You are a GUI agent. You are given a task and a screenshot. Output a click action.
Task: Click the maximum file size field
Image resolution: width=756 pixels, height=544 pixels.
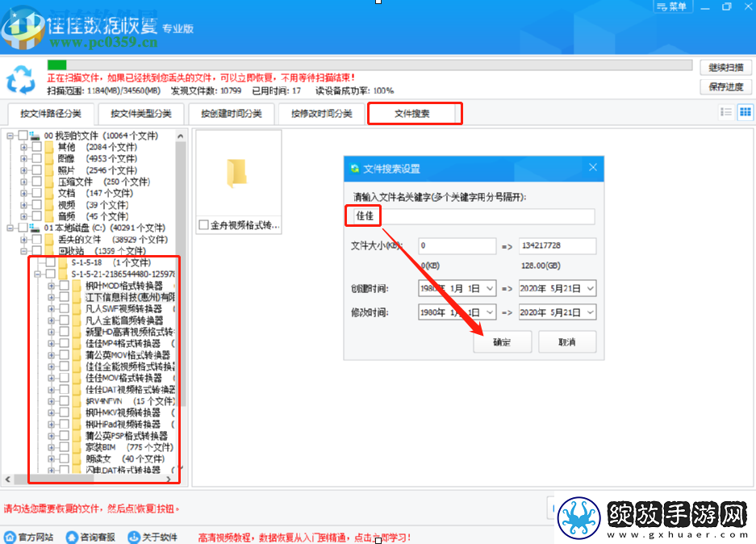click(x=558, y=246)
